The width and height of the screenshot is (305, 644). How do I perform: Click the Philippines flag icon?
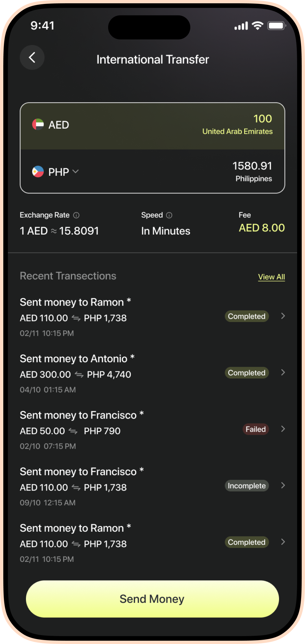click(38, 172)
